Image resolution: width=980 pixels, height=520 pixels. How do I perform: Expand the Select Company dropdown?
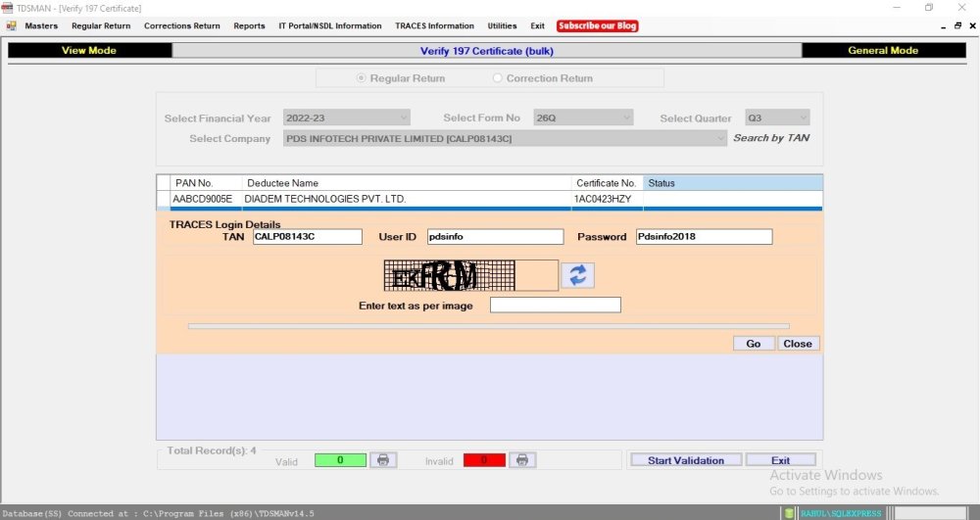505,139
